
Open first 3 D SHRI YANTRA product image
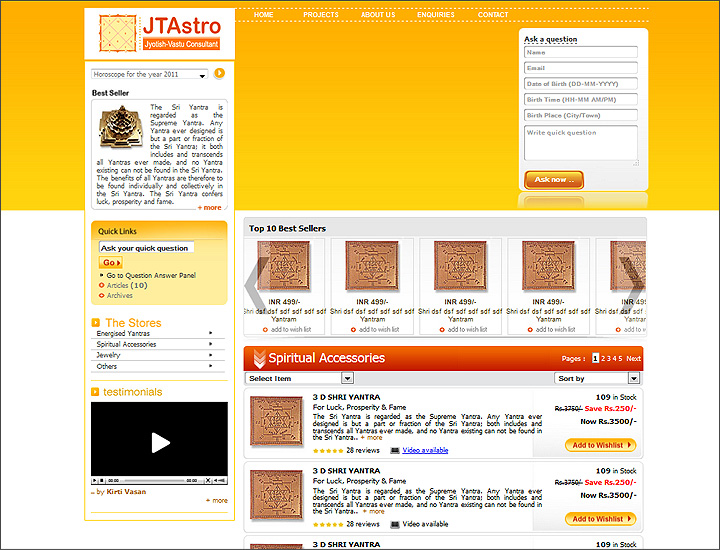click(277, 422)
